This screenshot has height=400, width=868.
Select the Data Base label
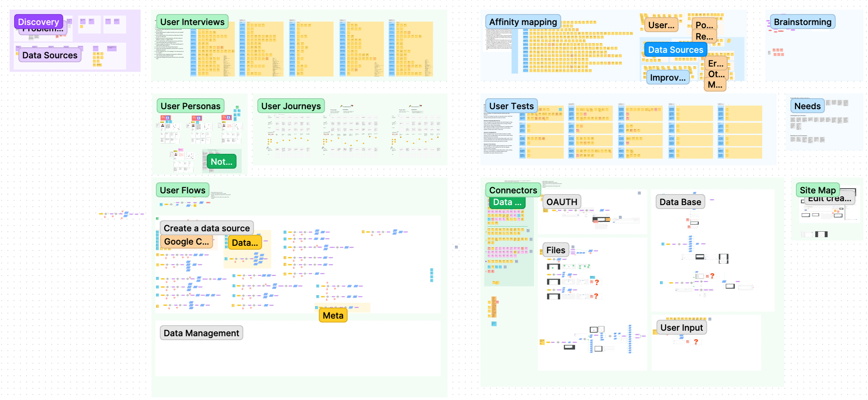pos(680,202)
